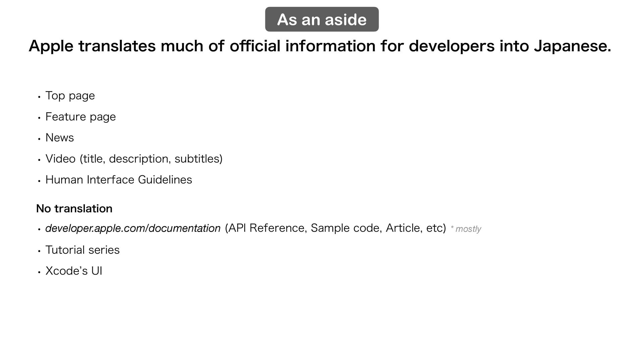
Task: Click the bullet dot before 'Top page'
Action: point(39,97)
